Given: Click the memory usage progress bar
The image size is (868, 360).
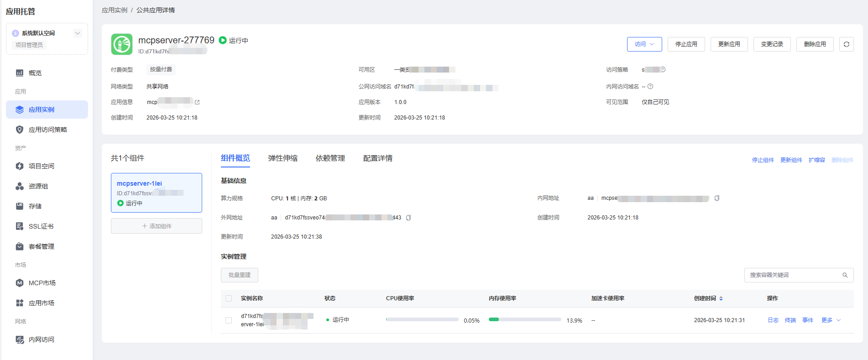Looking at the screenshot, I should (524, 319).
